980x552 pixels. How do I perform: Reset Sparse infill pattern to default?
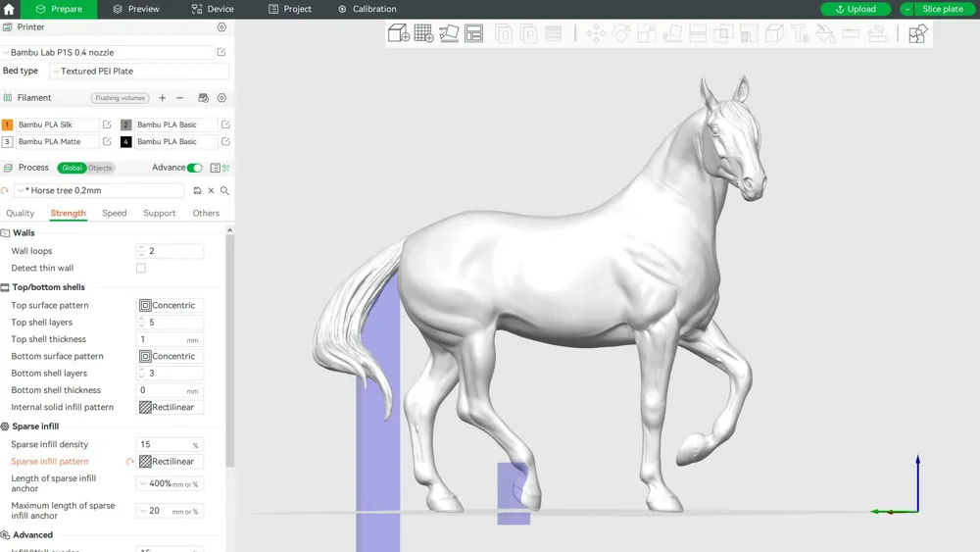tap(129, 462)
